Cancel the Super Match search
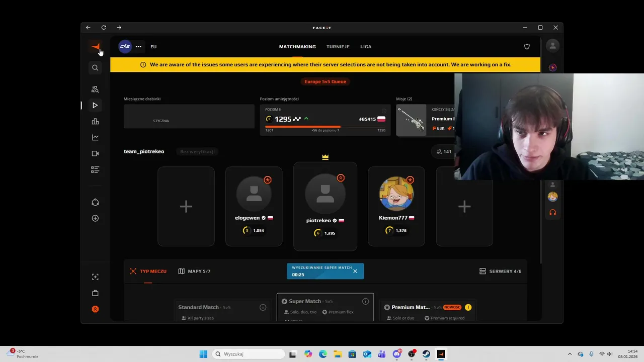 coord(355,271)
